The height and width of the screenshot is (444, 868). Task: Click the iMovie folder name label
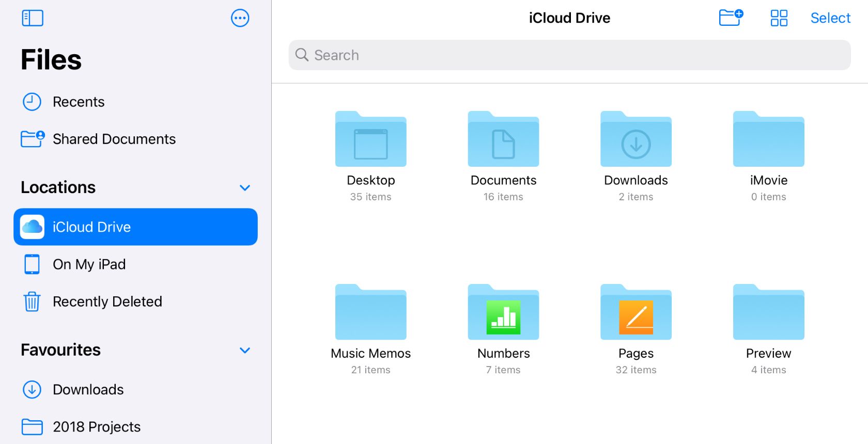(769, 180)
